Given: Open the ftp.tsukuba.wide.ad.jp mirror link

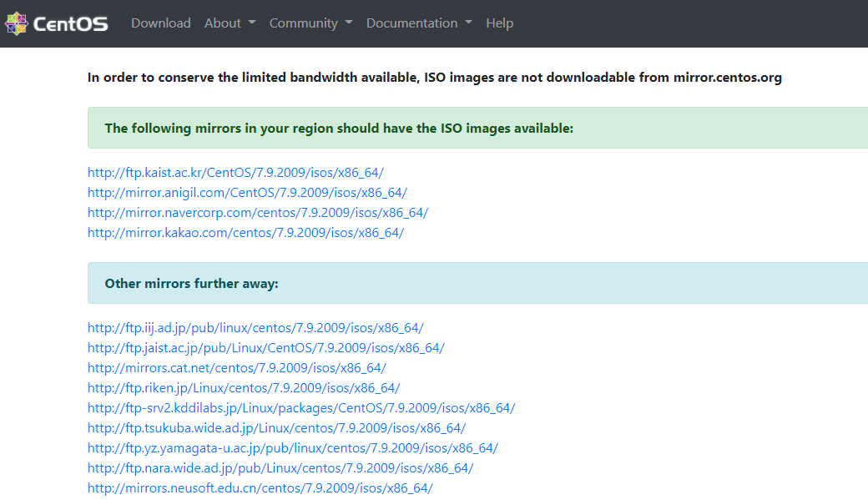Looking at the screenshot, I should [276, 428].
